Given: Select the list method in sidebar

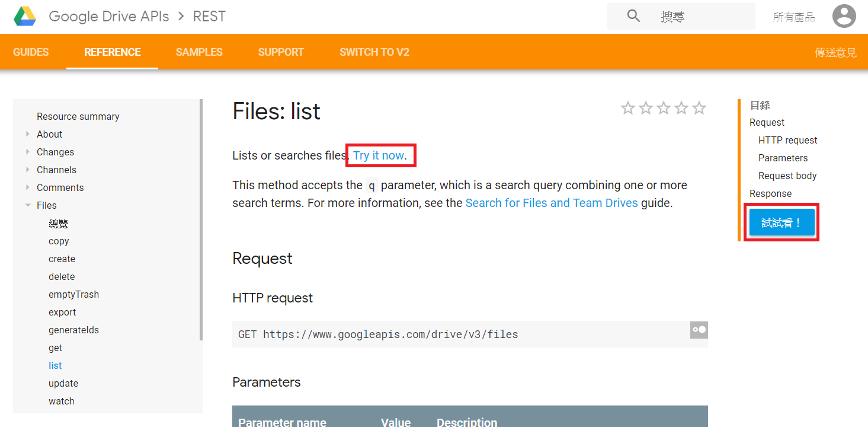Looking at the screenshot, I should [55, 365].
